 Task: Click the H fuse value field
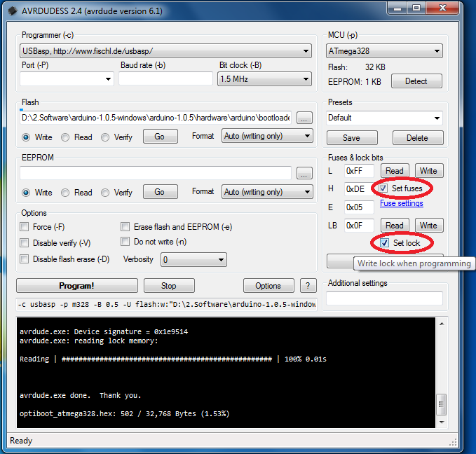358,189
